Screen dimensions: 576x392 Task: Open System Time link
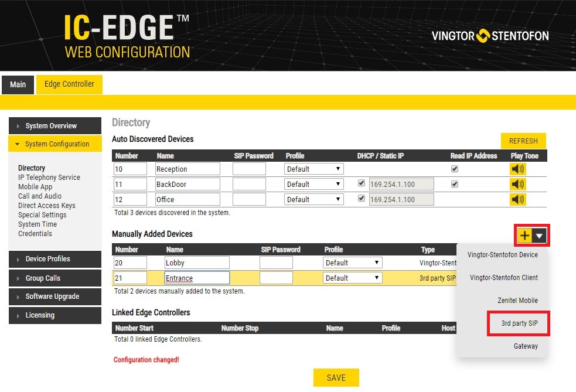38,224
